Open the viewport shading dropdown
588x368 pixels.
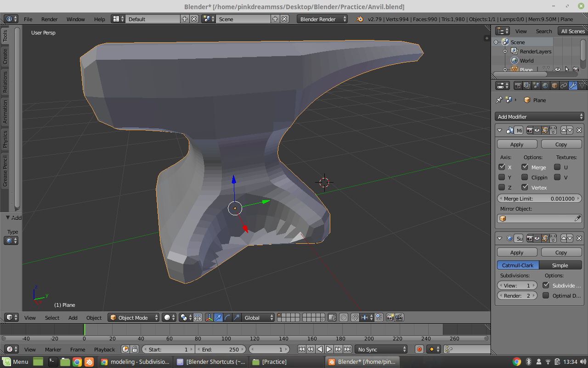coord(170,317)
